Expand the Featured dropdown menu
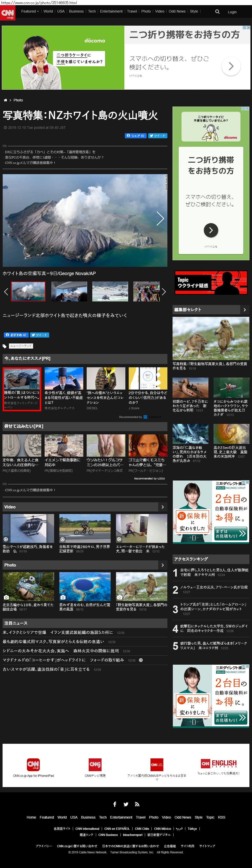Viewport: 252px width, 868px height. click(30, 12)
